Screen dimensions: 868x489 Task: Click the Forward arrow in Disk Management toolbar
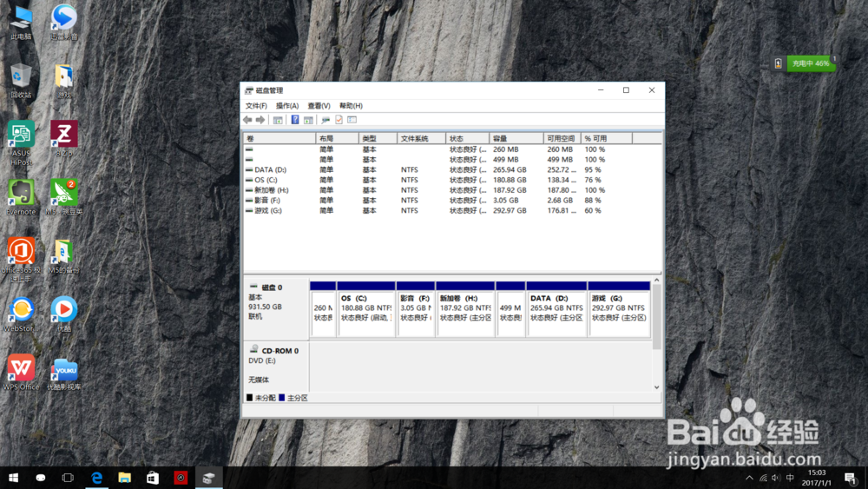point(260,120)
